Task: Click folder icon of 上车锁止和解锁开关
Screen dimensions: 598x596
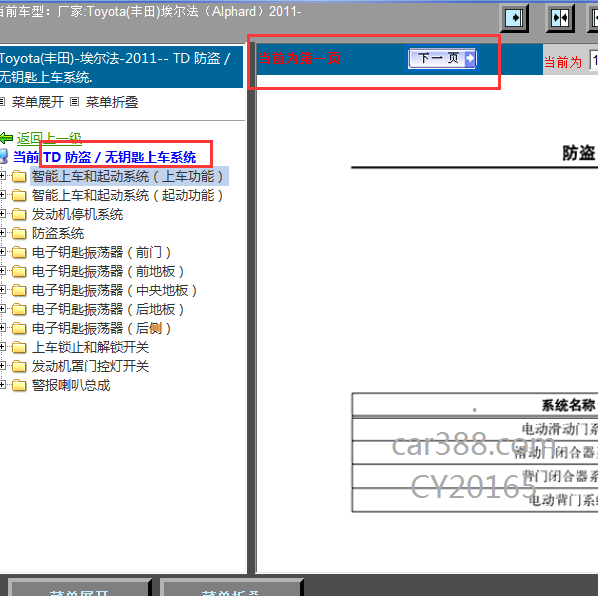Action: click(19, 347)
